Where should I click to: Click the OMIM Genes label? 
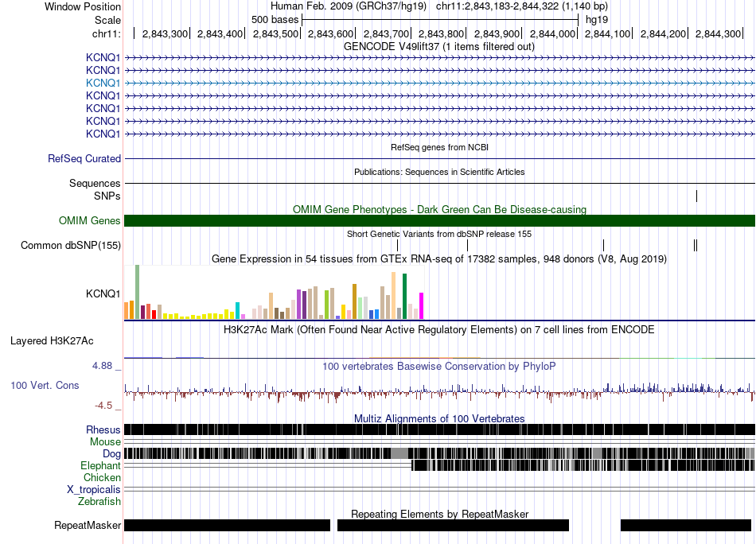(x=90, y=220)
